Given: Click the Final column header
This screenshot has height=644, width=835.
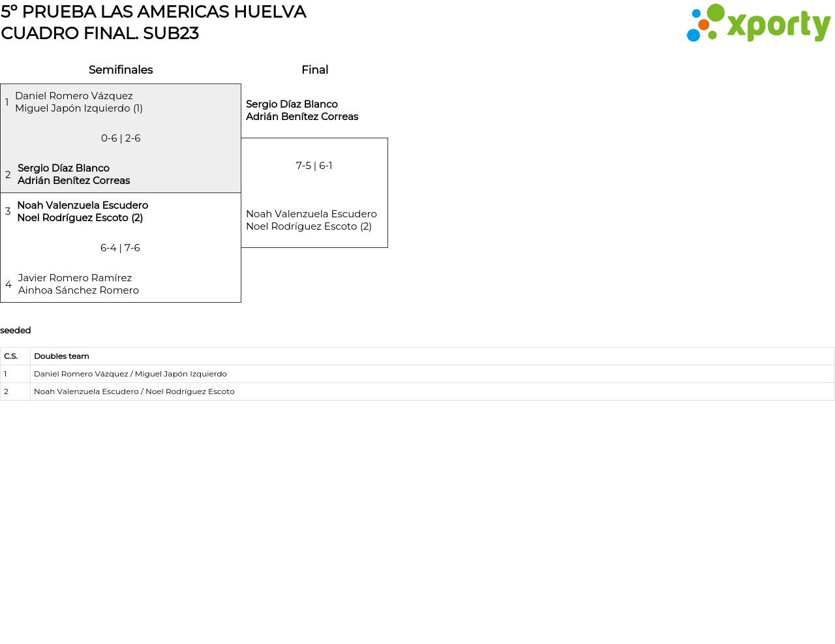Looking at the screenshot, I should click(x=314, y=70).
